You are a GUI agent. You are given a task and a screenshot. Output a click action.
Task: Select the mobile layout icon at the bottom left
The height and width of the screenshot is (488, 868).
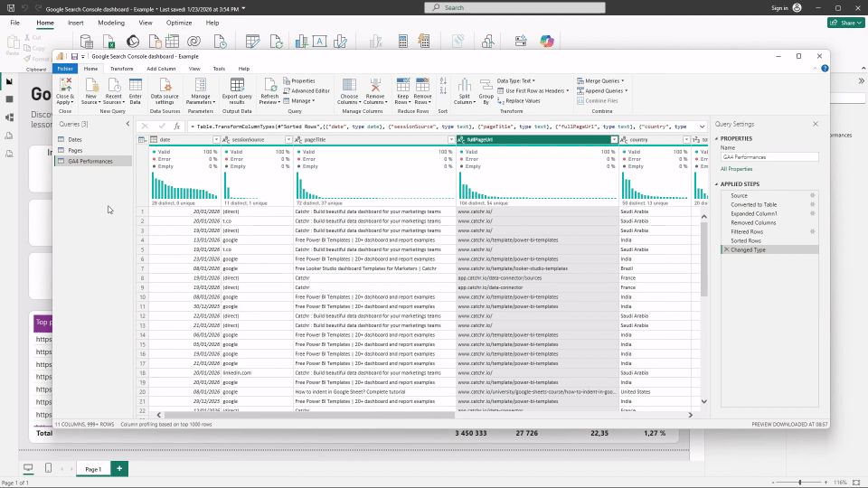pos(48,468)
